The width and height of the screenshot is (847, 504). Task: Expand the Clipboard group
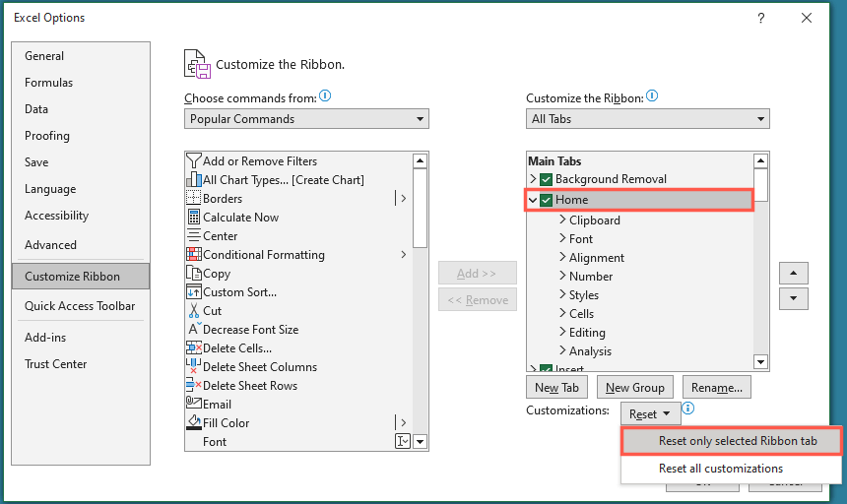[x=561, y=220]
